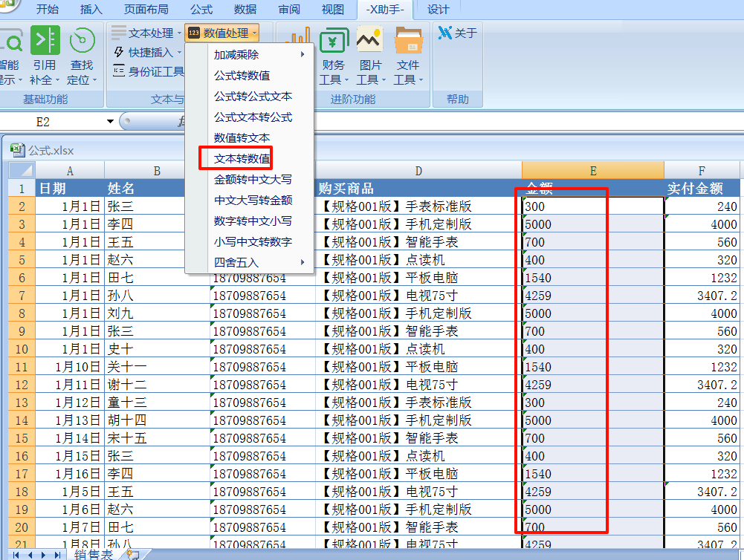Click the 关于 X icon
Screen dimensions: 744x560
point(444,33)
